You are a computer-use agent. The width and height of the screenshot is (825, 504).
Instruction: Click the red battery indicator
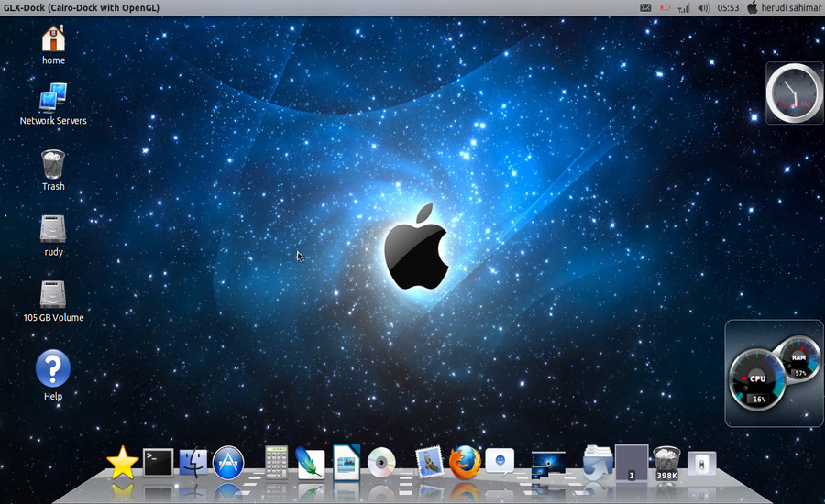[665, 8]
